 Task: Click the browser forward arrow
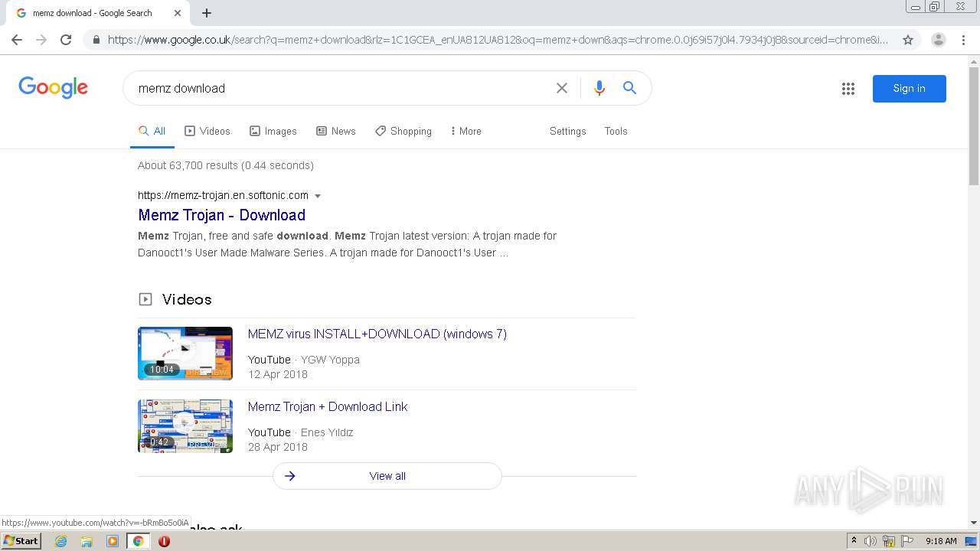click(x=41, y=40)
